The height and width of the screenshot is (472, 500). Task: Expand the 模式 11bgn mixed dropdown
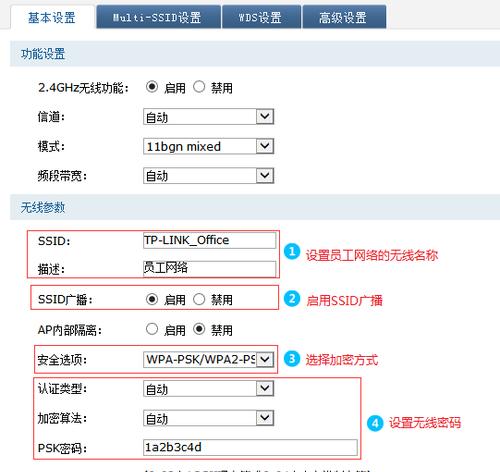tap(209, 146)
